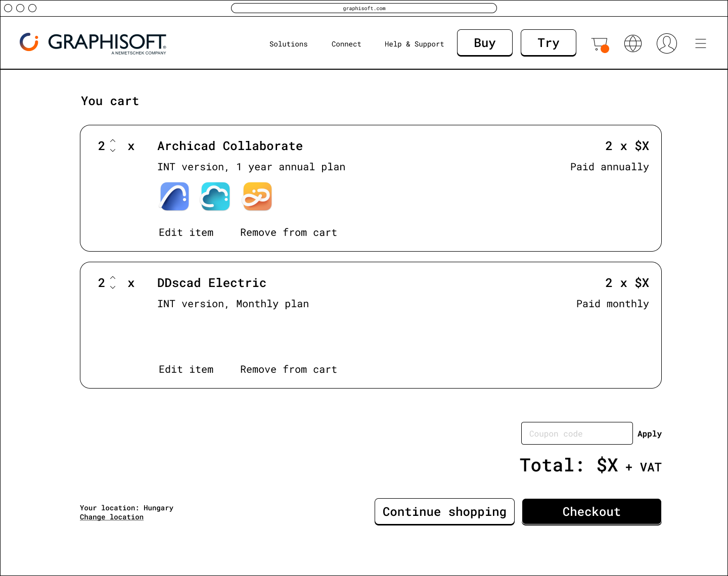Decrease Archicad Collaborate quantity with down arrow

[x=113, y=151]
